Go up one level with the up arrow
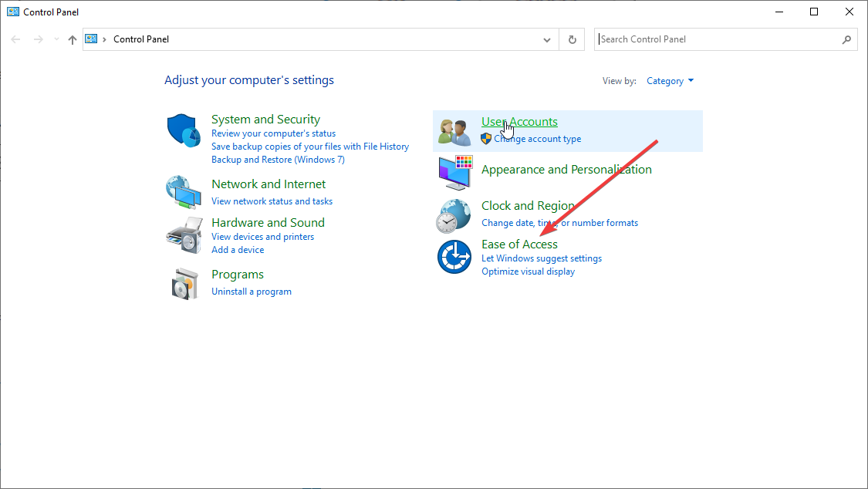 pyautogui.click(x=72, y=39)
